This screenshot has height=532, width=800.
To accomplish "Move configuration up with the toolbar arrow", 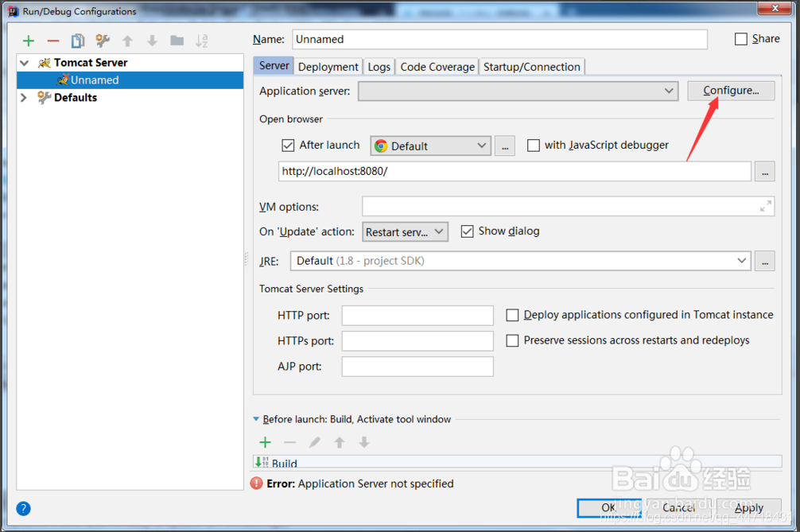I will point(127,41).
